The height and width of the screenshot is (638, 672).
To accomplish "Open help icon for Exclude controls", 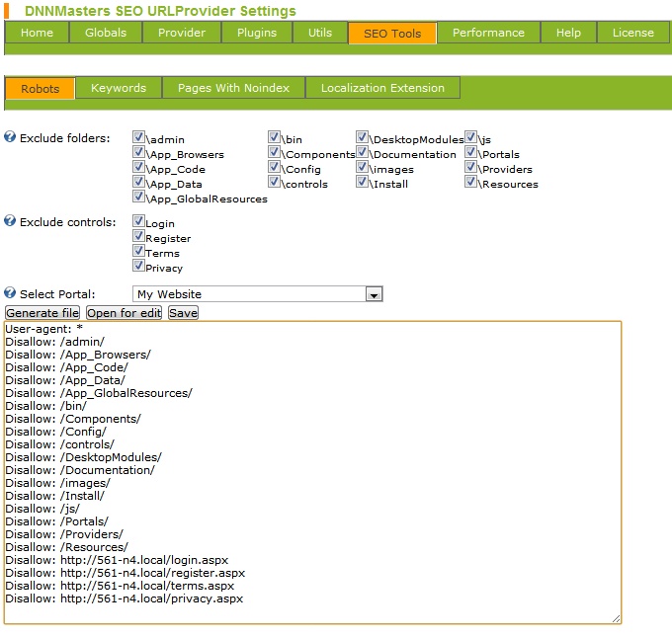I will coord(10,221).
